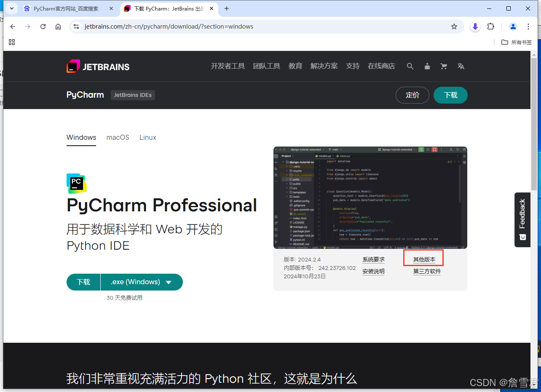Click the JetBrains logo
Image resolution: width=541 pixels, height=392 pixels.
tap(98, 66)
